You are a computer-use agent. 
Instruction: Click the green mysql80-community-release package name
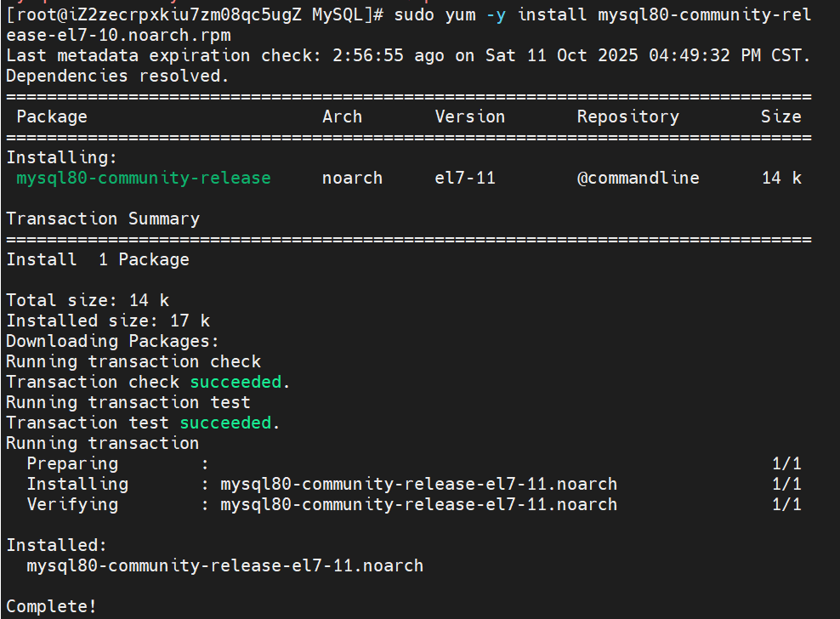pyautogui.click(x=144, y=178)
